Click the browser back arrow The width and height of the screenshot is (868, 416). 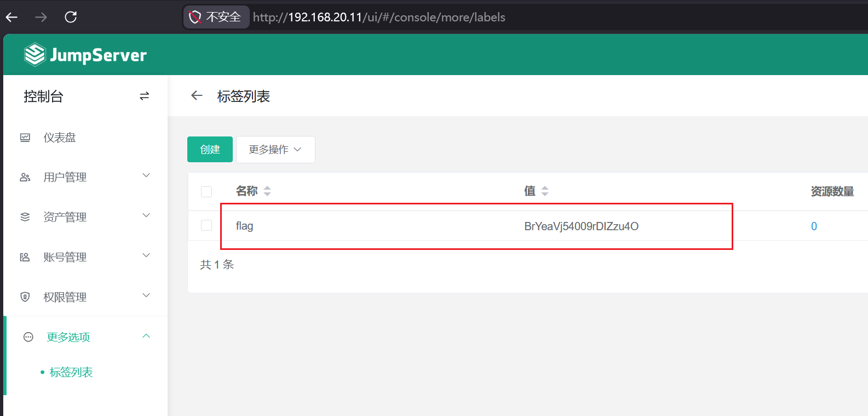pos(12,17)
